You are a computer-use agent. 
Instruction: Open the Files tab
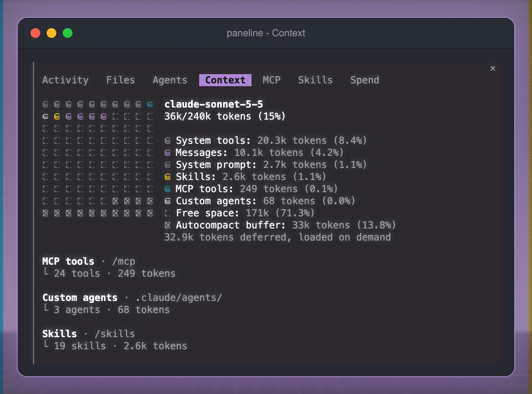pyautogui.click(x=120, y=80)
